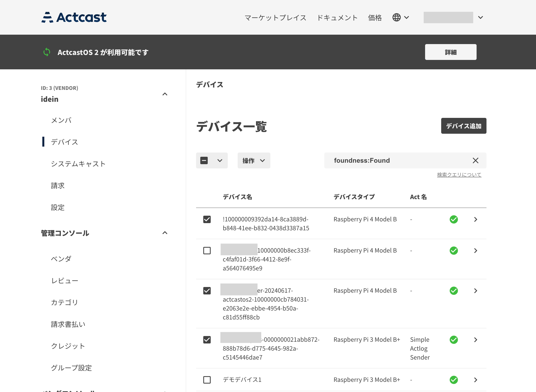Collapse the 管理コンソール section
Image resolution: width=536 pixels, height=392 pixels.
point(165,233)
